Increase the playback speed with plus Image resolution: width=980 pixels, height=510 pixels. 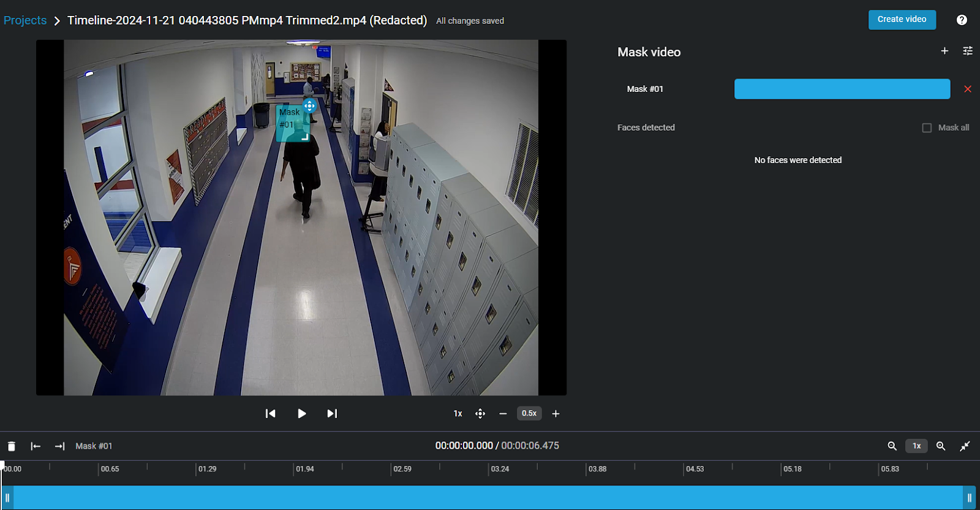556,414
